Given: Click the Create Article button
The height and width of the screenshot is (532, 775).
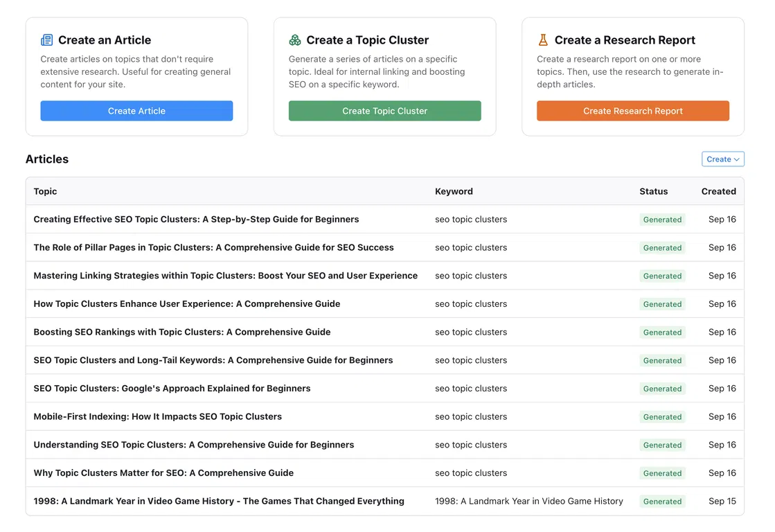Looking at the screenshot, I should point(136,110).
